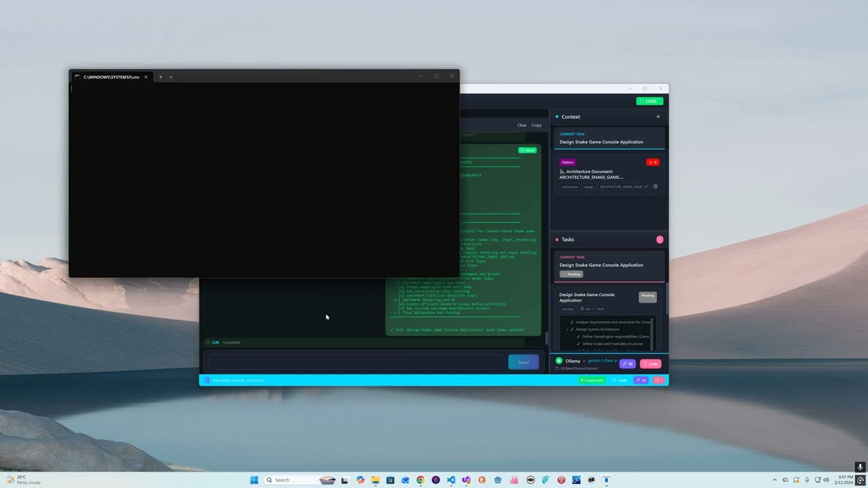Open Microsoft Store from the taskbar
The height and width of the screenshot is (488, 868).
390,480
